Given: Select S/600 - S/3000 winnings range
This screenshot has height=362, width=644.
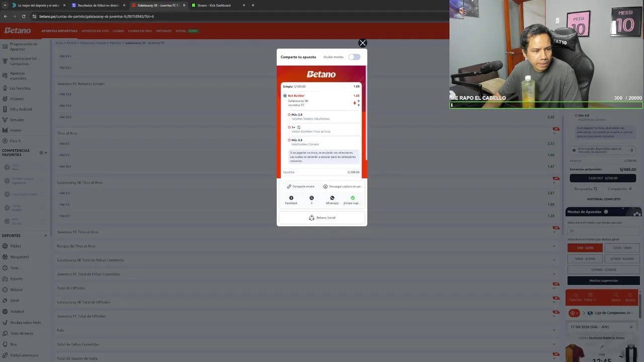Looking at the screenshot, I should pyautogui.click(x=585, y=258).
